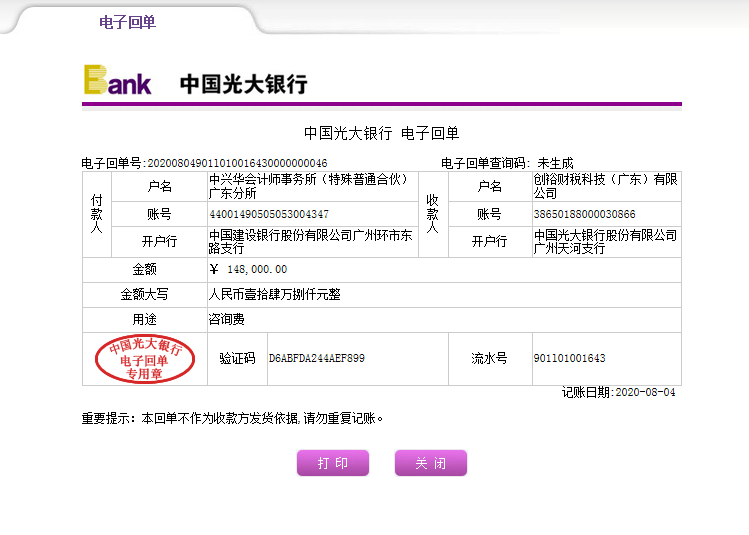The height and width of the screenshot is (535, 749).
Task: Click the 中国光大银行 header title
Action: coord(244,84)
